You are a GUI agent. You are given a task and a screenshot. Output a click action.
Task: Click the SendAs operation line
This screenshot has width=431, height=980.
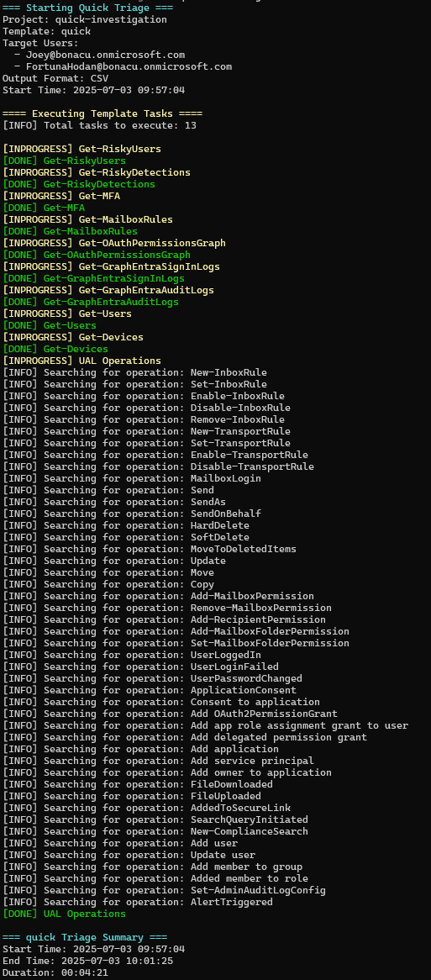point(114,503)
